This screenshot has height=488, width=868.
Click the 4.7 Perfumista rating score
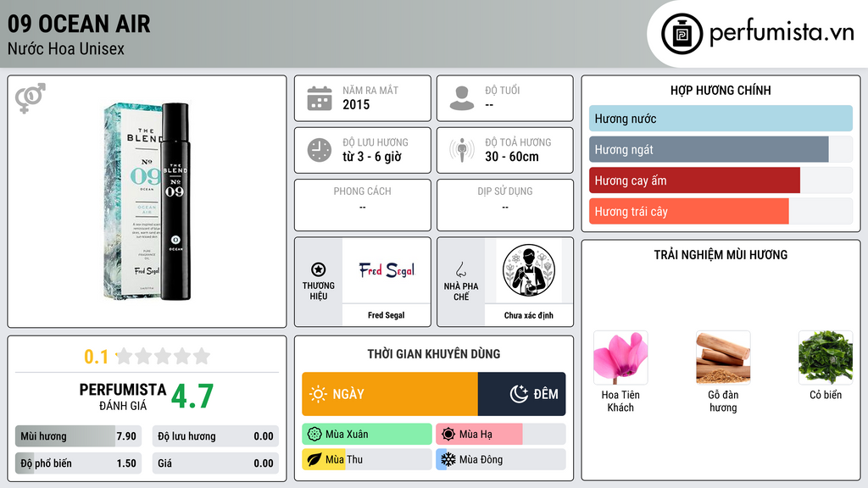click(192, 396)
